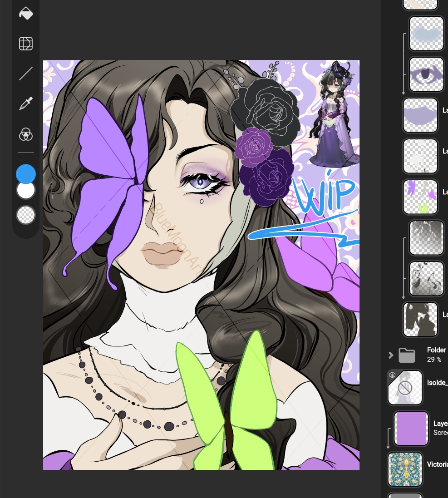Image resolution: width=448 pixels, height=498 pixels.
Task: Show the hidden Isolde_ layer
Action: (x=405, y=388)
